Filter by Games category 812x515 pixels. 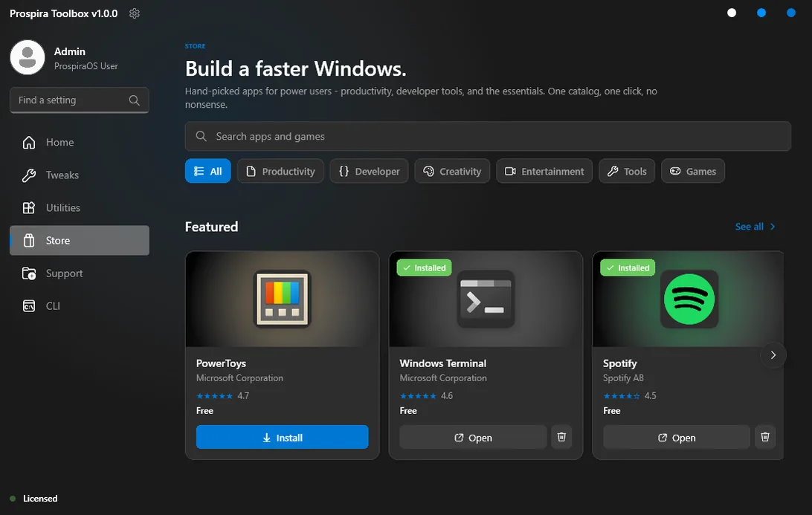point(693,171)
